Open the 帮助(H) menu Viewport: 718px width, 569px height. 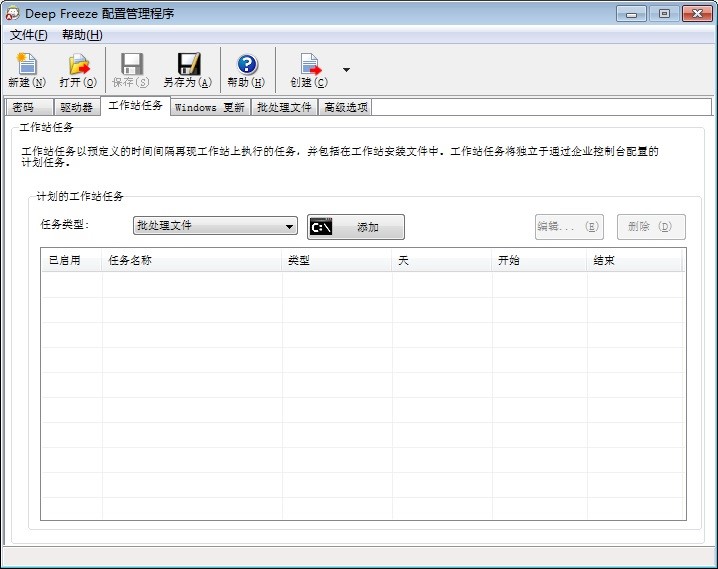coord(82,35)
